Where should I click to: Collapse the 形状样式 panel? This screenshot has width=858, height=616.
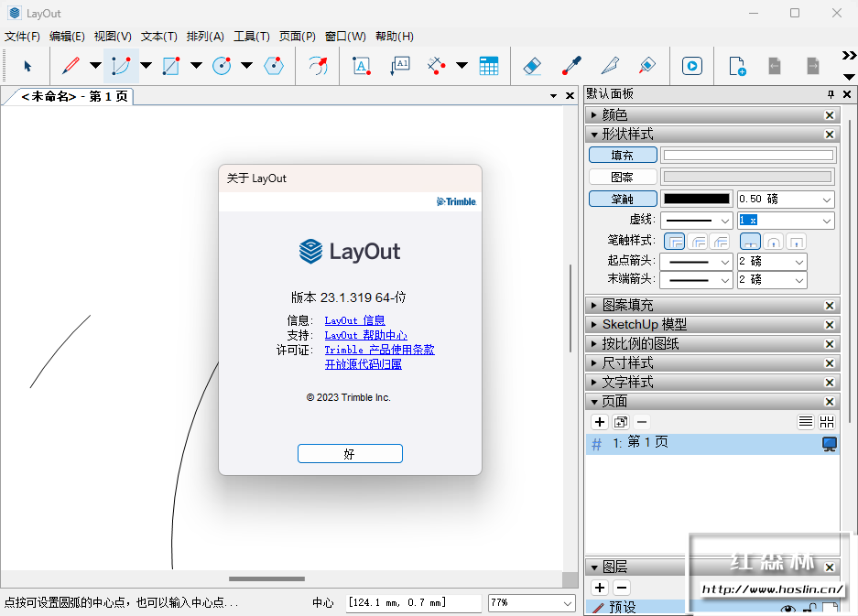[593, 135]
